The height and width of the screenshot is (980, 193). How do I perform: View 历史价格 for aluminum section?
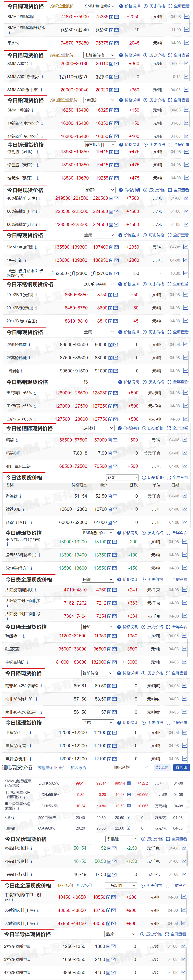[154, 55]
